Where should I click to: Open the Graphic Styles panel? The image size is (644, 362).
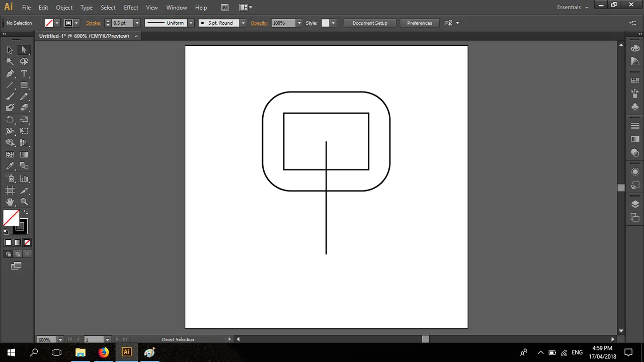(635, 185)
